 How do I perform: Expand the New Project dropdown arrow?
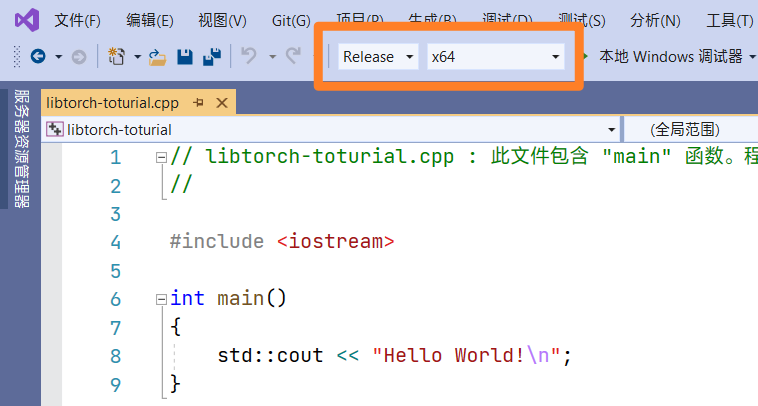coord(137,57)
